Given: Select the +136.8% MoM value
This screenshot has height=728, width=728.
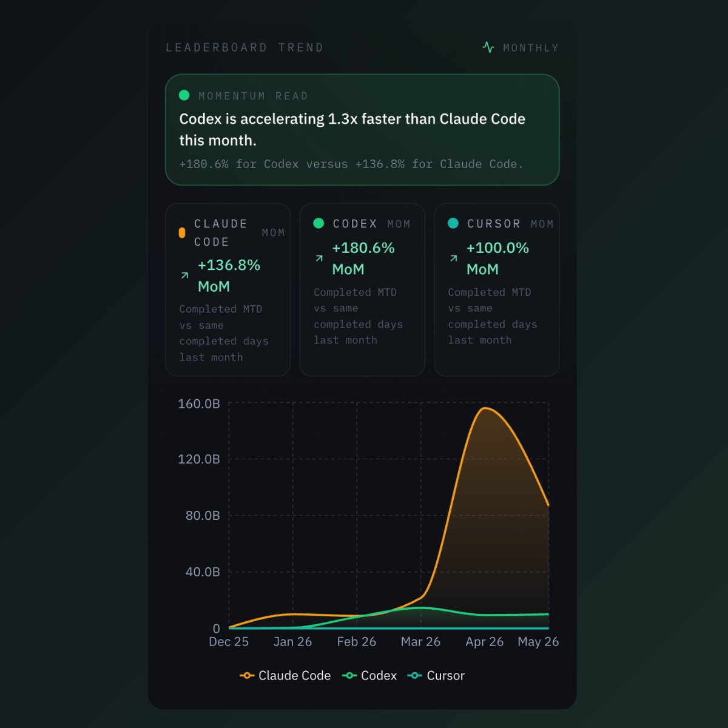Looking at the screenshot, I should (x=229, y=275).
